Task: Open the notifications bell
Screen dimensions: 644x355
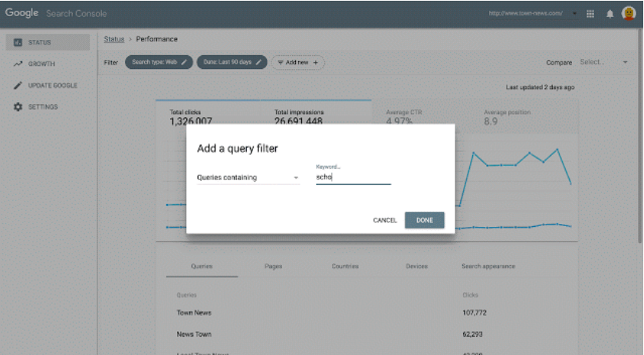Action: (x=610, y=14)
